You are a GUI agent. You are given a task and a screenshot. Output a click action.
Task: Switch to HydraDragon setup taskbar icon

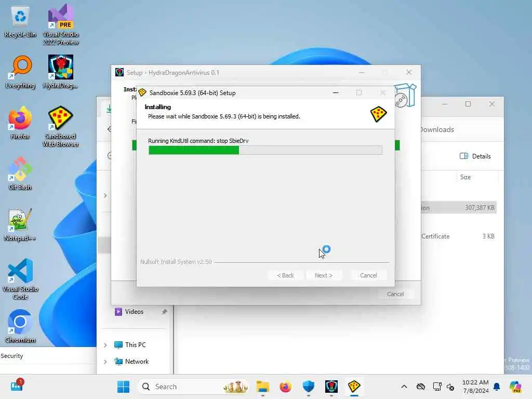click(x=331, y=387)
